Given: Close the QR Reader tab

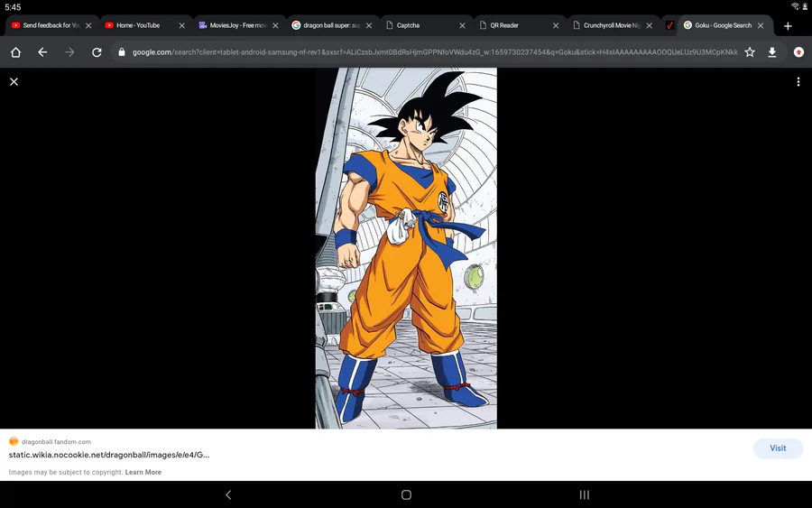Looking at the screenshot, I should 556,25.
